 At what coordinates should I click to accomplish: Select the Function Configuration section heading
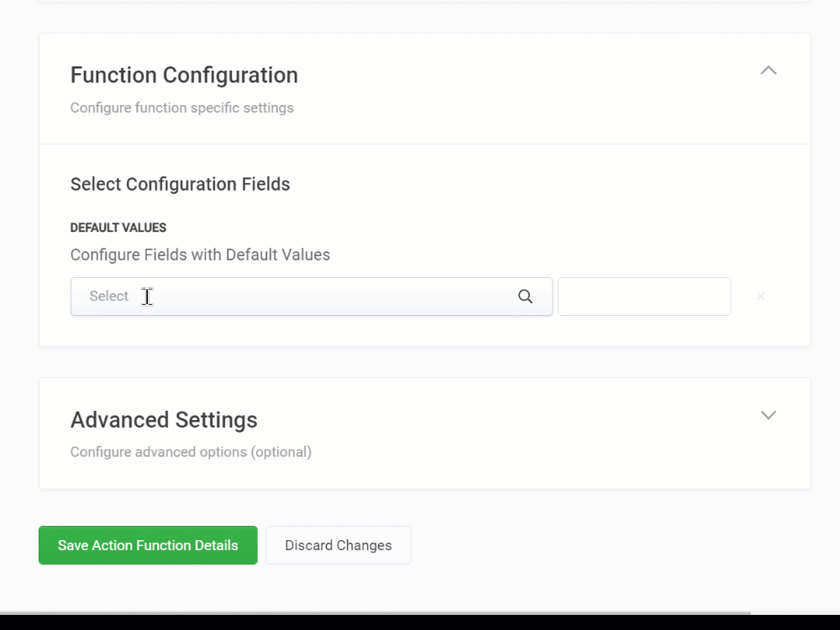coord(184,75)
